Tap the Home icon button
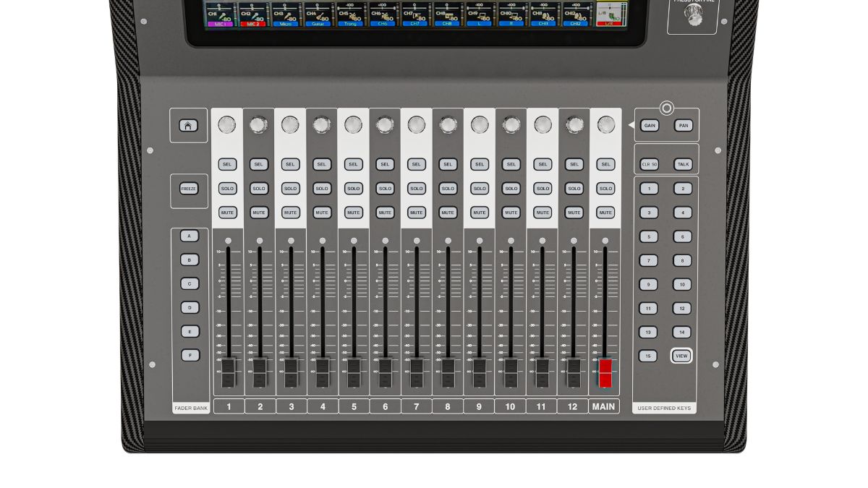Viewport: 868px width, 488px height. tap(188, 125)
